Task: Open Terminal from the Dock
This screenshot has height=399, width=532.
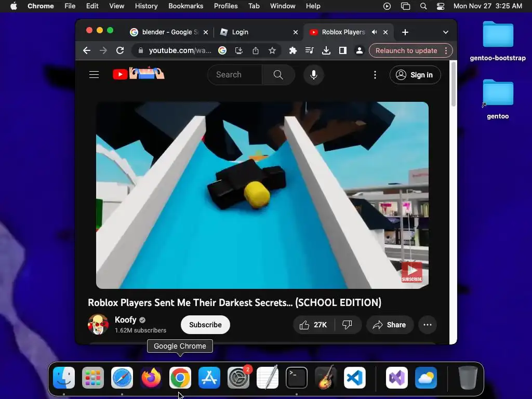Action: pos(297,378)
